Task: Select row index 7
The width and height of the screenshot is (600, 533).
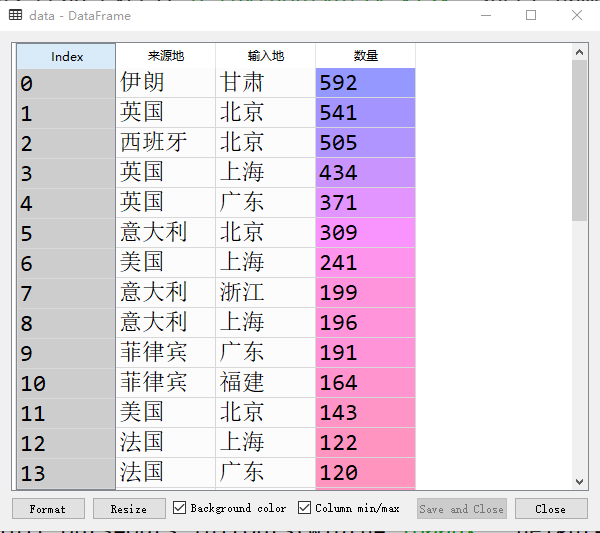Action: coord(66,293)
